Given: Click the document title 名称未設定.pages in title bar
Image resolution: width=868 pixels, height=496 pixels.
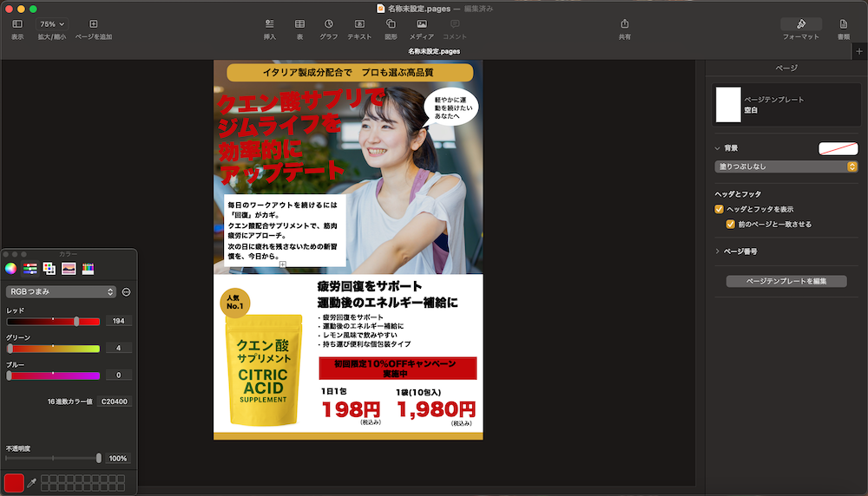Looking at the screenshot, I should 418,9.
